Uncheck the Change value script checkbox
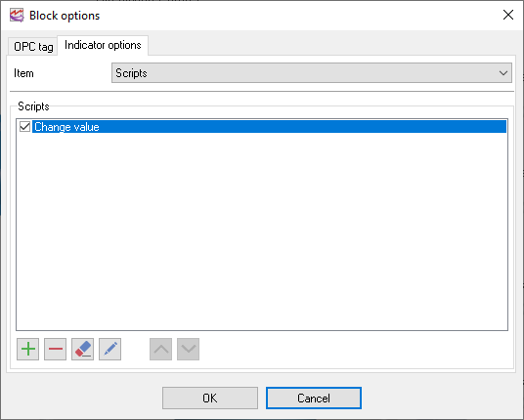524x420 pixels. 24,127
